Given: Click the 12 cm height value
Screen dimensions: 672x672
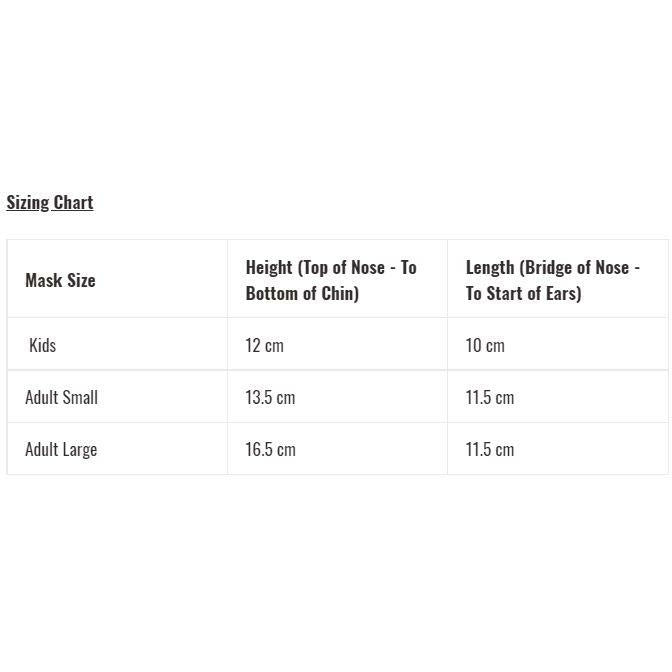Looking at the screenshot, I should pos(265,345).
